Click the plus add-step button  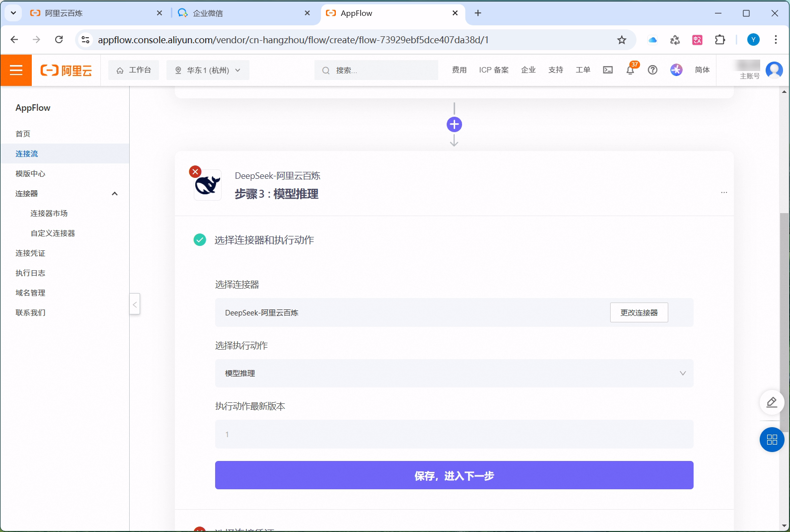pyautogui.click(x=454, y=125)
